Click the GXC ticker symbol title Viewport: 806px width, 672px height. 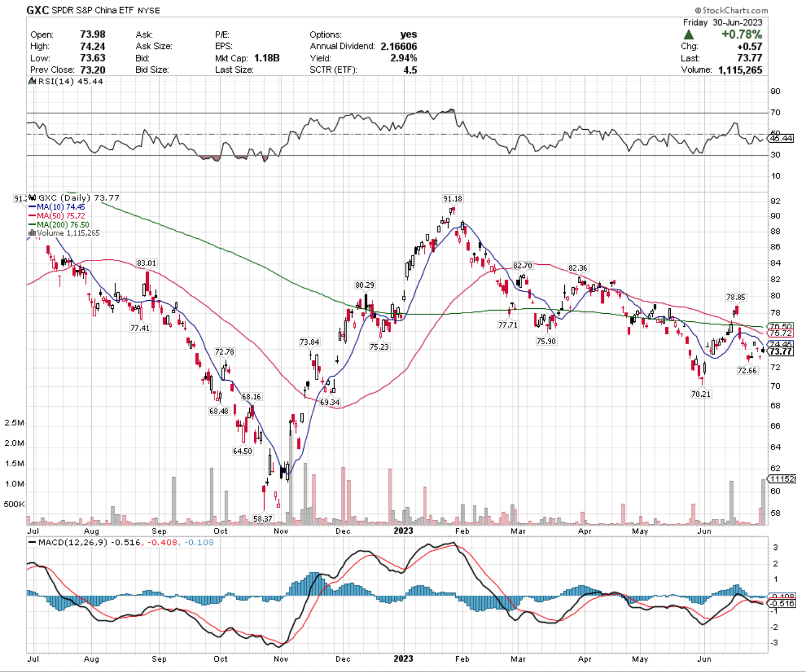[x=37, y=10]
